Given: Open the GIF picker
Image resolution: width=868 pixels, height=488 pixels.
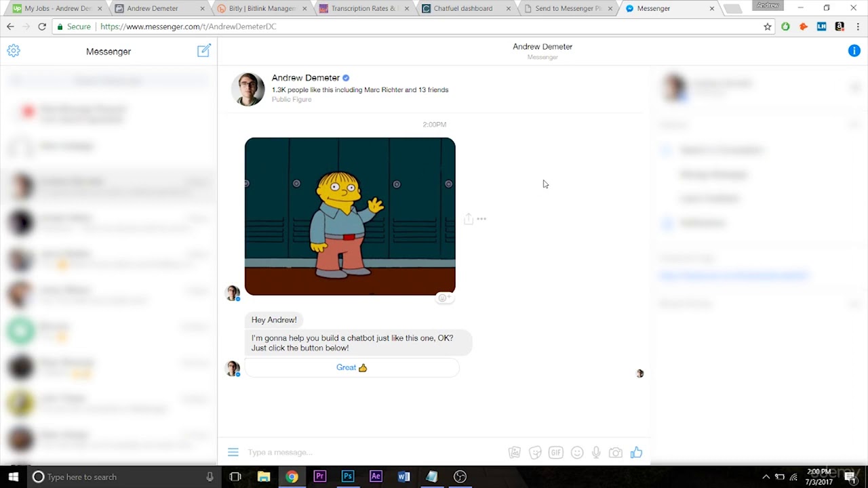Looking at the screenshot, I should tap(556, 453).
